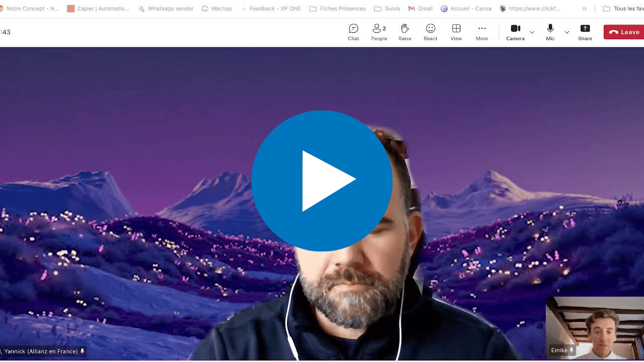Show hidden bookmarks overflow chevron
This screenshot has width=644, height=362.
(x=584, y=9)
